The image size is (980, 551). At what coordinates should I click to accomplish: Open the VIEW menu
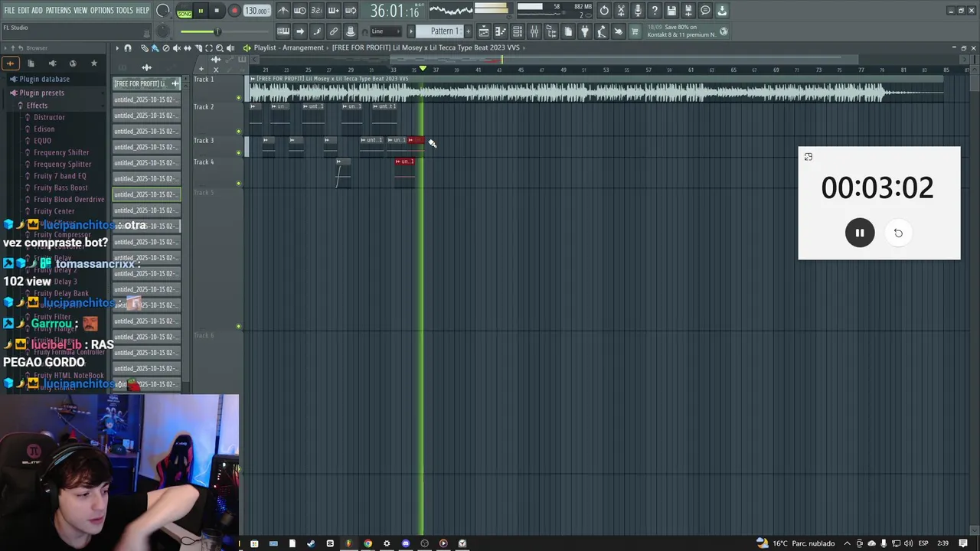tap(80, 10)
